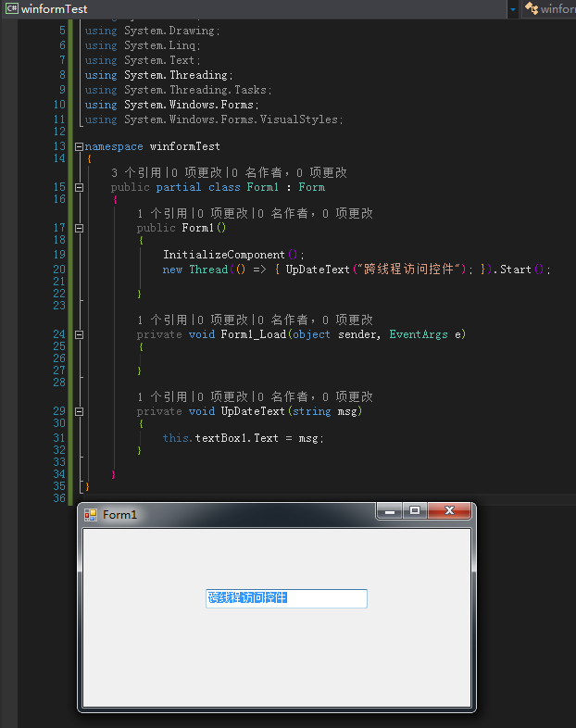Maximize the Form1 window
The width and height of the screenshot is (576, 728).
coord(415,511)
